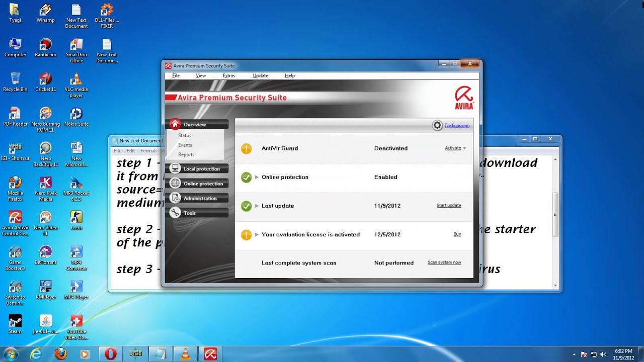Click the Notepad scroll down arrow

coord(555,286)
